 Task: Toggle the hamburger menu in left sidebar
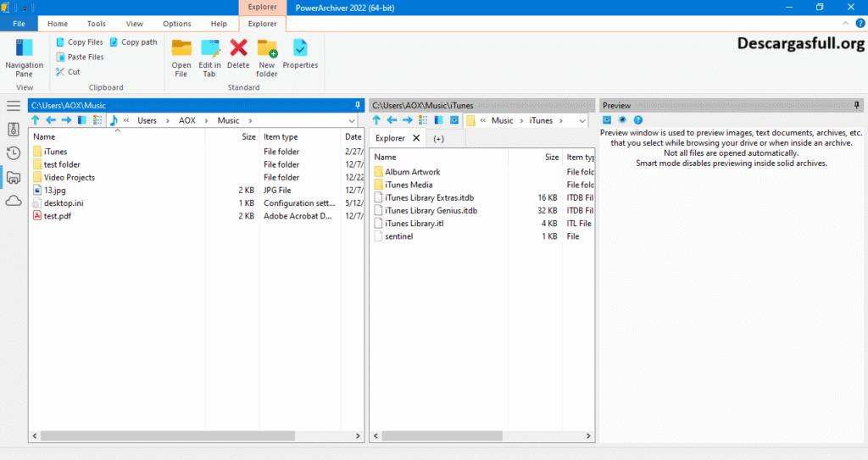click(x=14, y=106)
